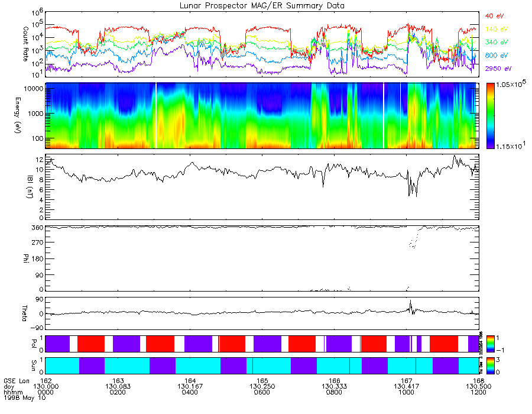Click the color bar maximum '1.05x10^5'
This screenshot has height=414, width=532.
coord(511,83)
